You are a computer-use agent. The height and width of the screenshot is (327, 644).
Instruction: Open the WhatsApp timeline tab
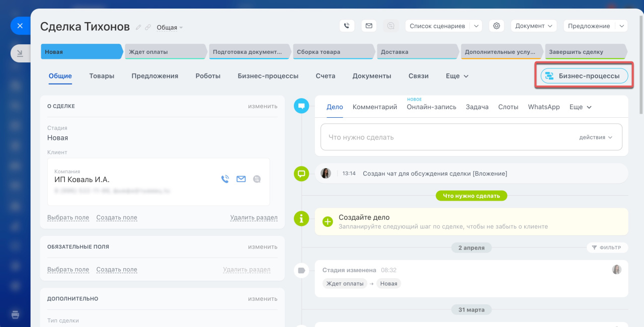(x=544, y=107)
